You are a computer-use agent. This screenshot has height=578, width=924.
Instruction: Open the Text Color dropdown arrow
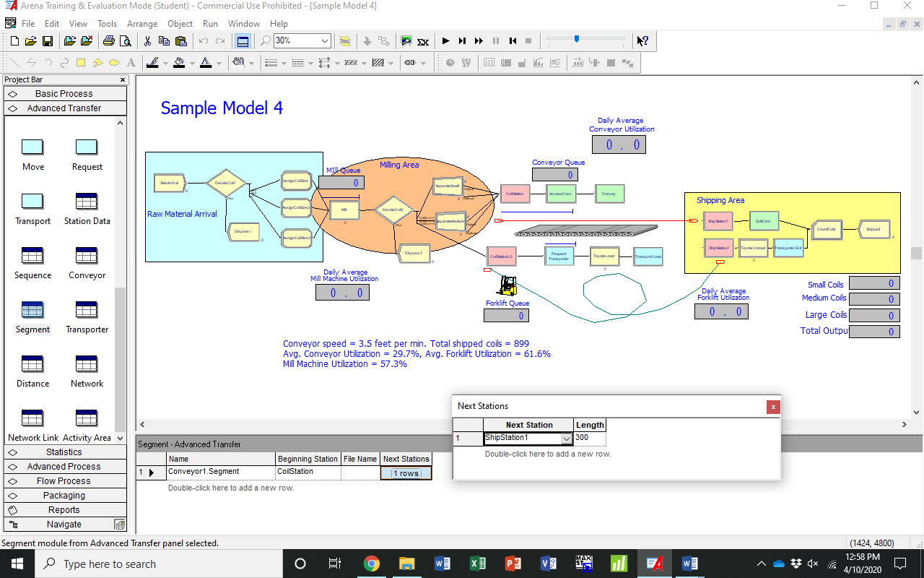(x=219, y=63)
